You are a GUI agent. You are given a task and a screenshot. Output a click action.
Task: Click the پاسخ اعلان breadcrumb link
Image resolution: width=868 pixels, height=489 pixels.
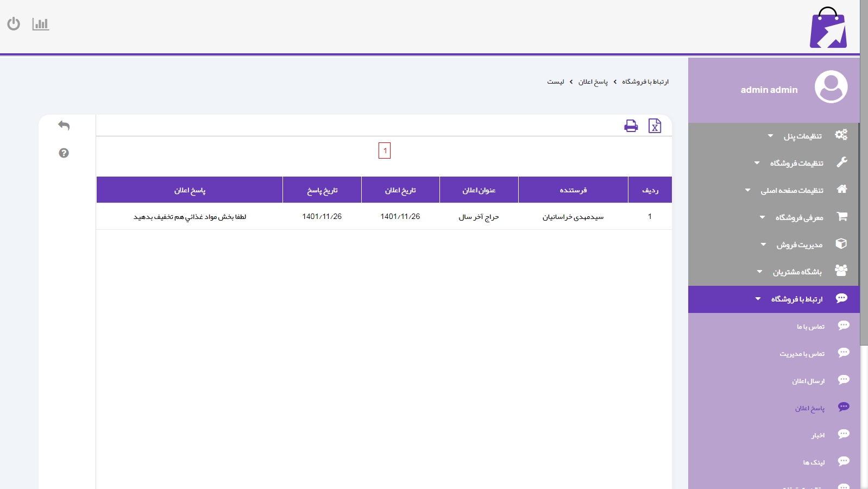(x=593, y=81)
